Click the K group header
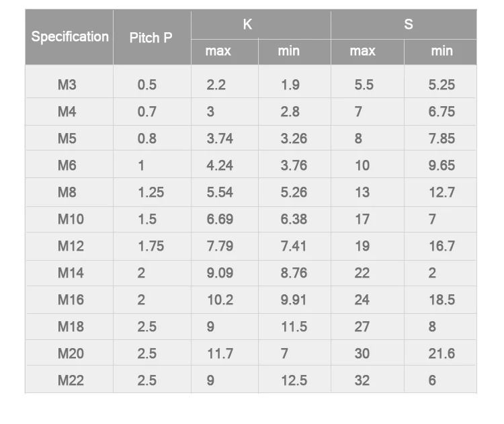The image size is (504, 424). coord(247,24)
